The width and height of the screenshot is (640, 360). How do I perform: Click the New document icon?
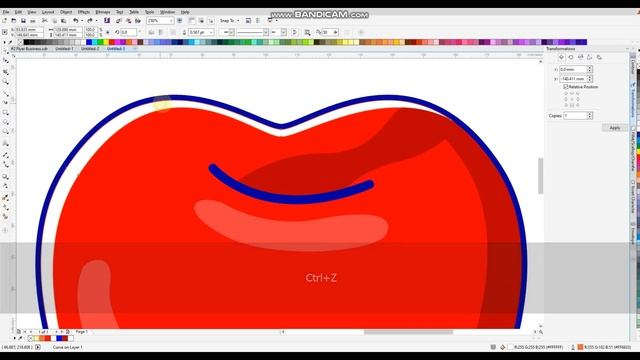click(x=4, y=20)
